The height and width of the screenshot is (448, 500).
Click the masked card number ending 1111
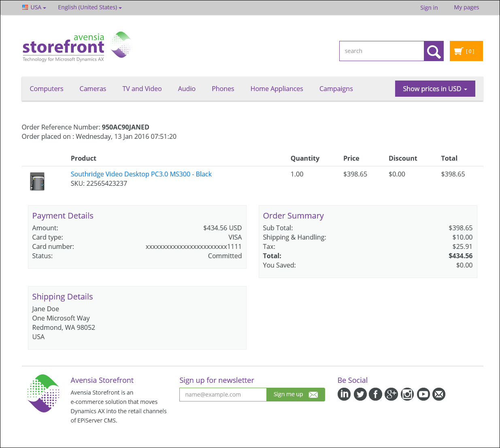[x=194, y=246]
